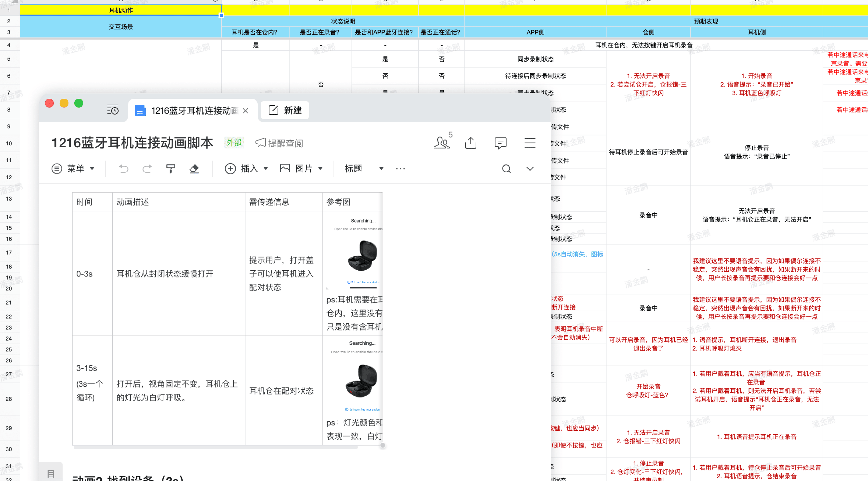
Task: Click the share/export icon
Action: tap(471, 143)
